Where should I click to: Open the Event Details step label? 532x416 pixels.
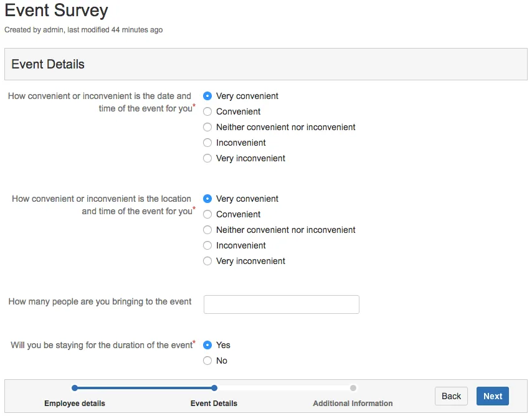pos(214,404)
